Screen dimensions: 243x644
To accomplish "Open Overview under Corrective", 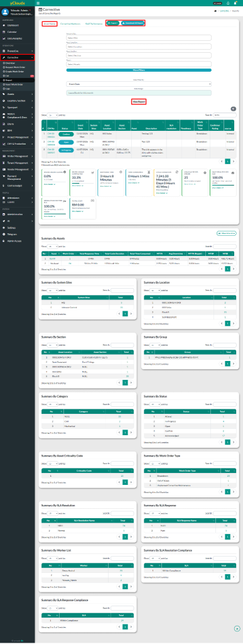I will 17,64.
